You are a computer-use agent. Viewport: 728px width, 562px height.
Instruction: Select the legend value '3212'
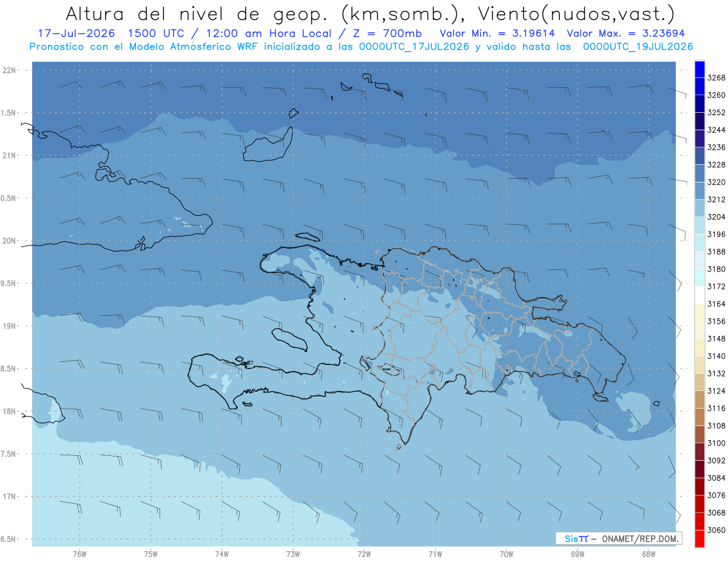pyautogui.click(x=716, y=199)
